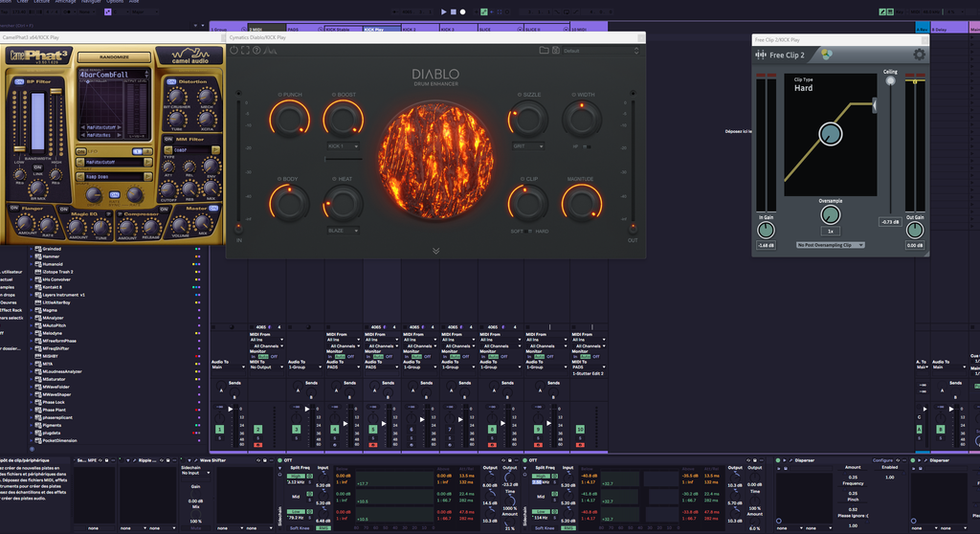Click the transport Record button

coord(464,11)
